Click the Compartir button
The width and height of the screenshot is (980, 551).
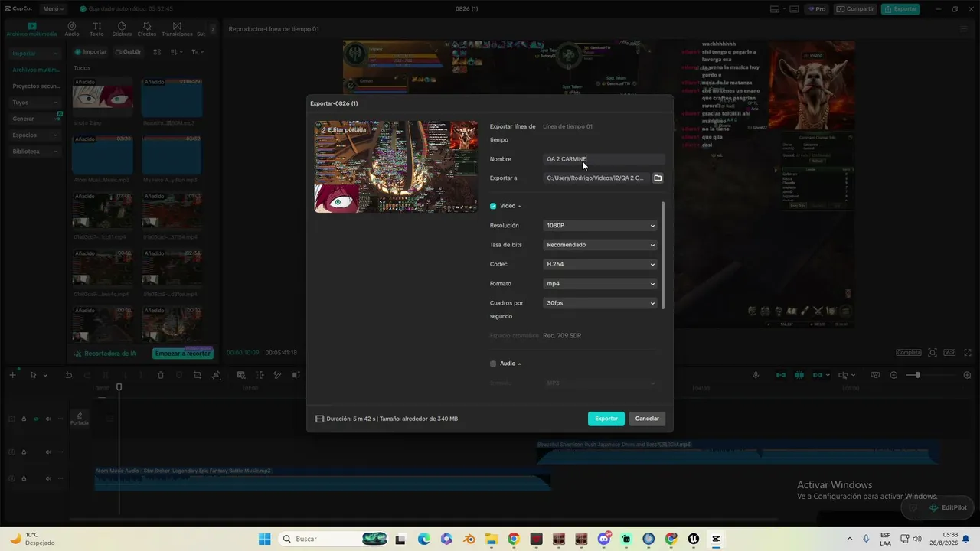(x=855, y=9)
